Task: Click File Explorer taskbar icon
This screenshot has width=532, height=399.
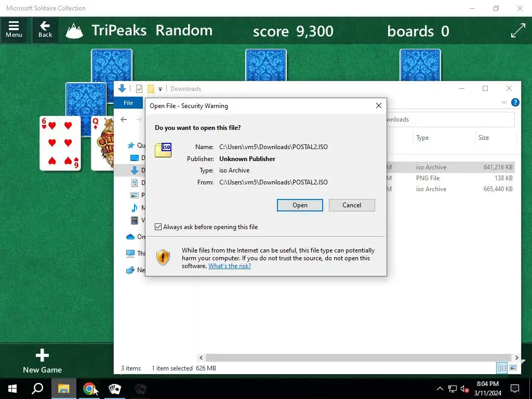Action: (x=63, y=389)
